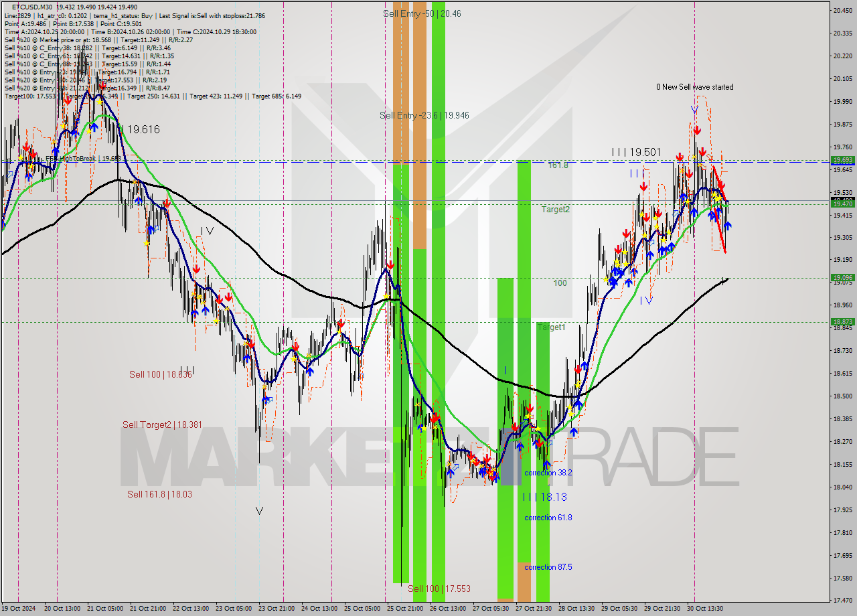Click the 'I I I 18.13' wave label
The height and width of the screenshot is (616, 857).
(x=544, y=497)
